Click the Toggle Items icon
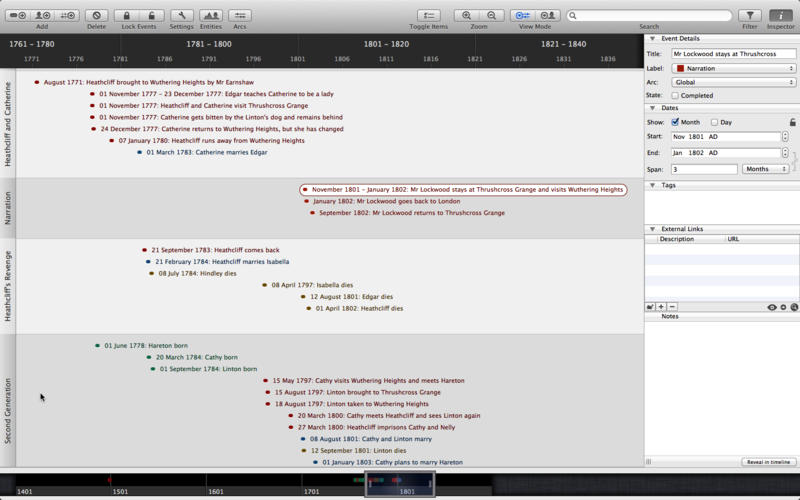Image resolution: width=800 pixels, height=500 pixels. [428, 16]
